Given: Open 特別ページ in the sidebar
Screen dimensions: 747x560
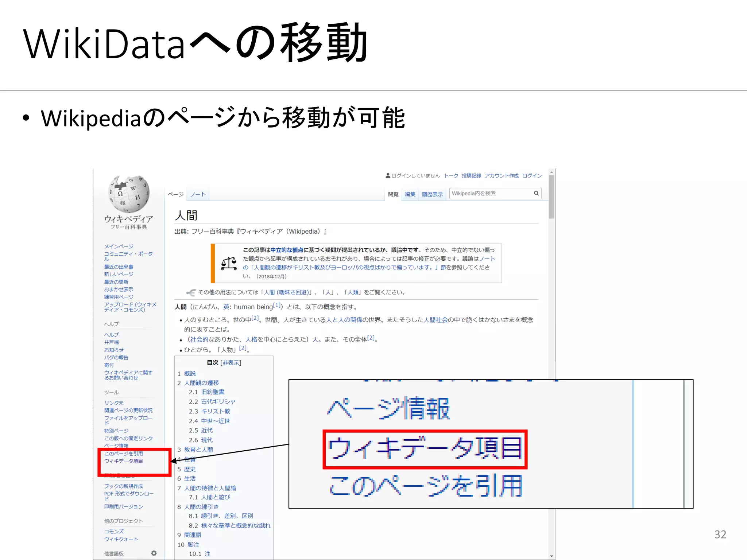Looking at the screenshot, I should click(x=116, y=431).
